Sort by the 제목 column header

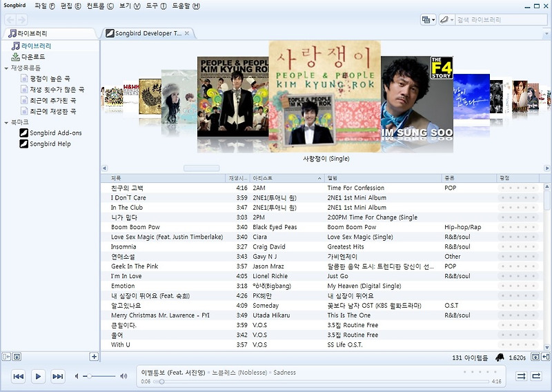163,178
